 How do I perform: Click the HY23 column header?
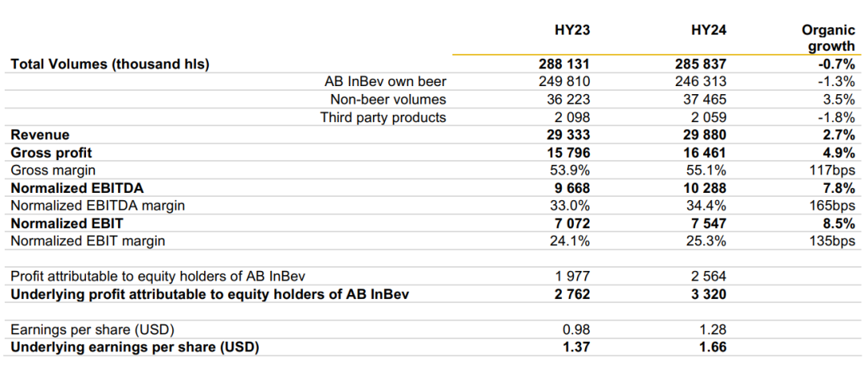tap(571, 31)
